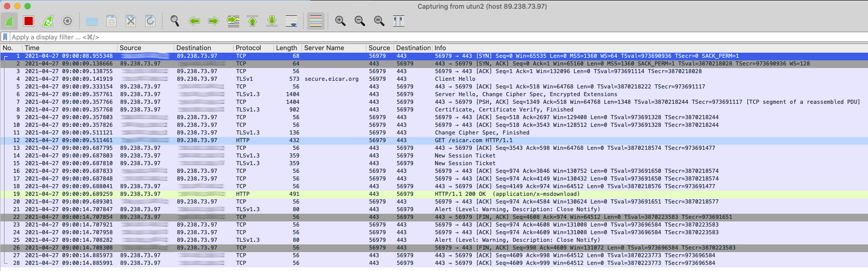Image resolution: width=868 pixels, height=271 pixels.
Task: Jump to the first packet
Action: [253, 21]
